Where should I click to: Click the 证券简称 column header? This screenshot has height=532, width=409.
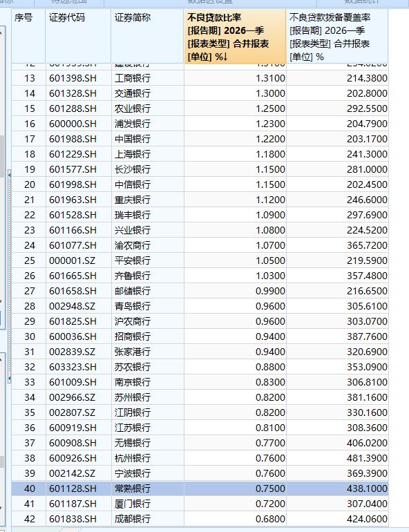click(x=148, y=37)
